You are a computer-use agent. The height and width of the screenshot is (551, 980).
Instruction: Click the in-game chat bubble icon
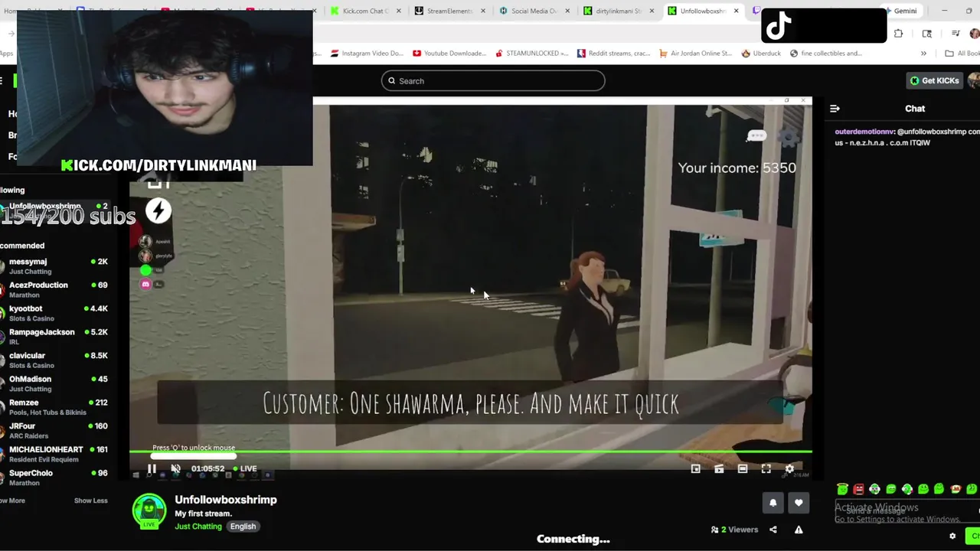click(x=756, y=135)
